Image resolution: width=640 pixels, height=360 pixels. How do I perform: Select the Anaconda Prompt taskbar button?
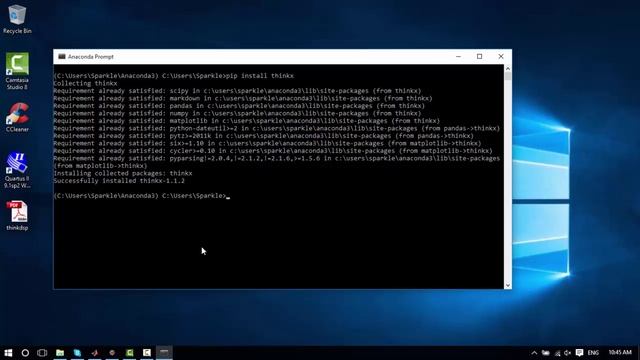click(x=164, y=353)
